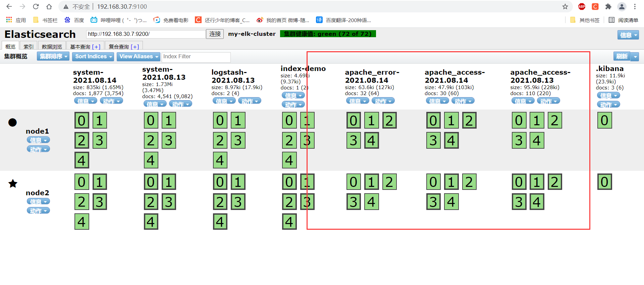Bookmark this page with the star icon
Viewport: 644px width, 285px height.
click(565, 6)
